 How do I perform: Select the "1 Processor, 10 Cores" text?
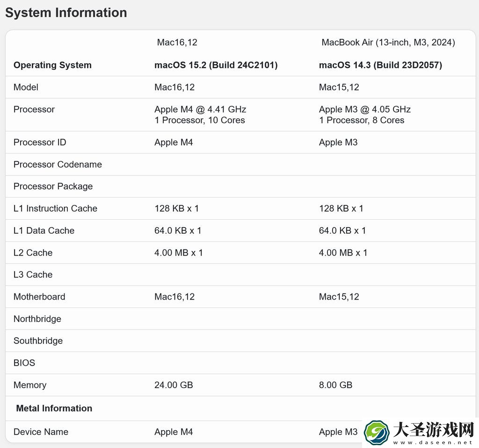tap(199, 120)
